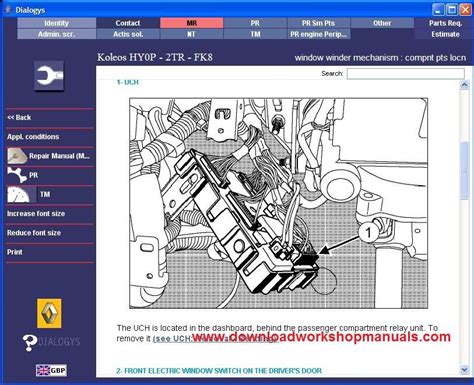Click inside the Search field

point(406,74)
